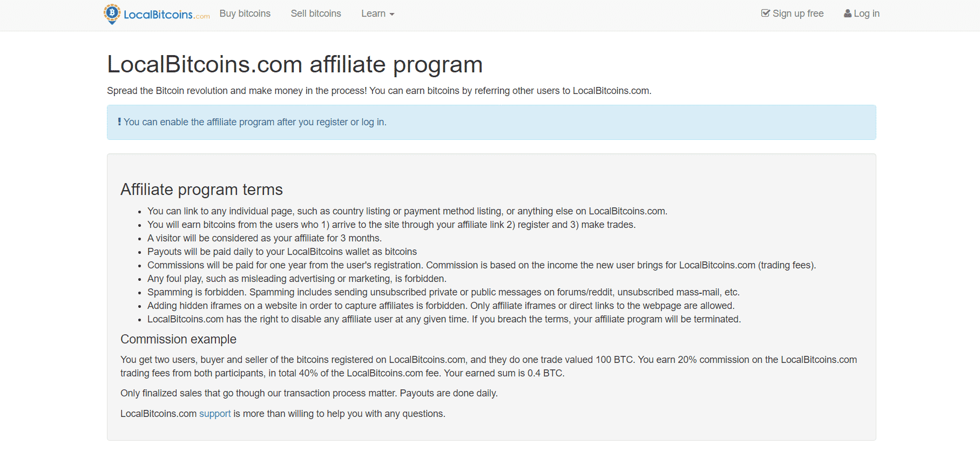This screenshot has width=980, height=465.
Task: Expand the Learn dropdown menu
Action: click(378, 14)
